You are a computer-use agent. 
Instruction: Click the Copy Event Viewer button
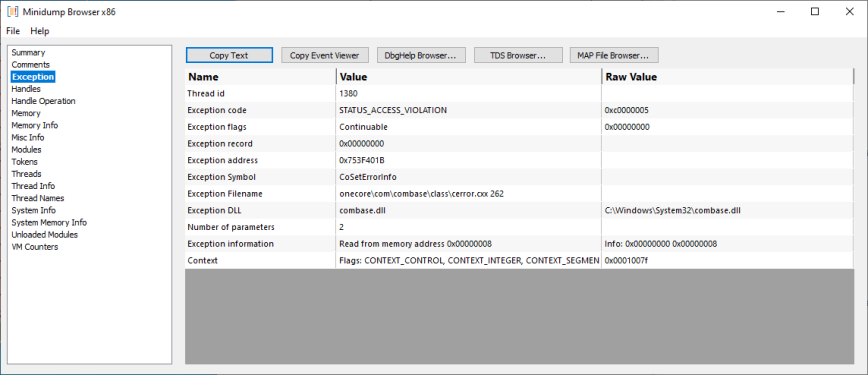tap(325, 55)
